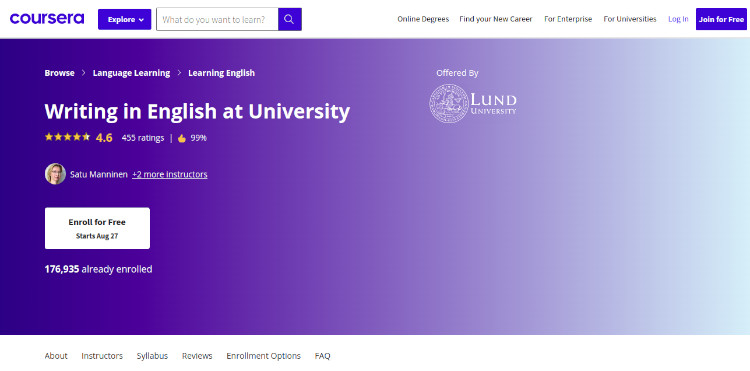Click '176,935 already enrolled' text
Screen dimensions: 750x371
pyautogui.click(x=99, y=269)
